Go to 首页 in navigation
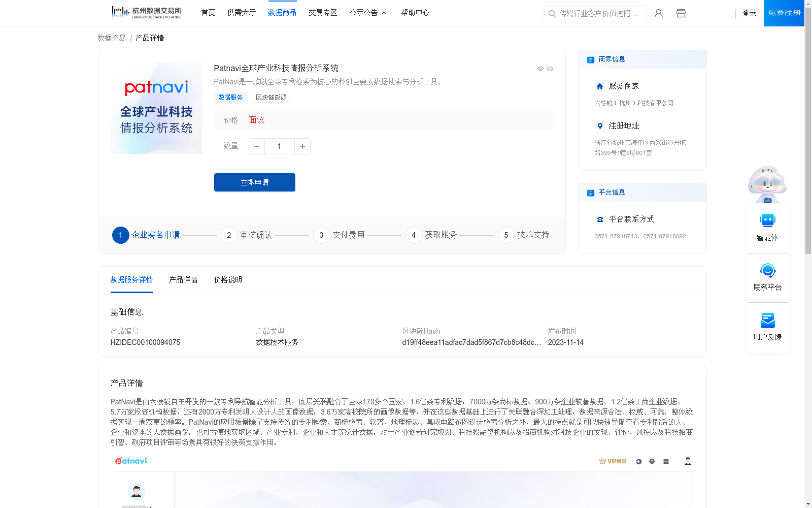 [208, 13]
